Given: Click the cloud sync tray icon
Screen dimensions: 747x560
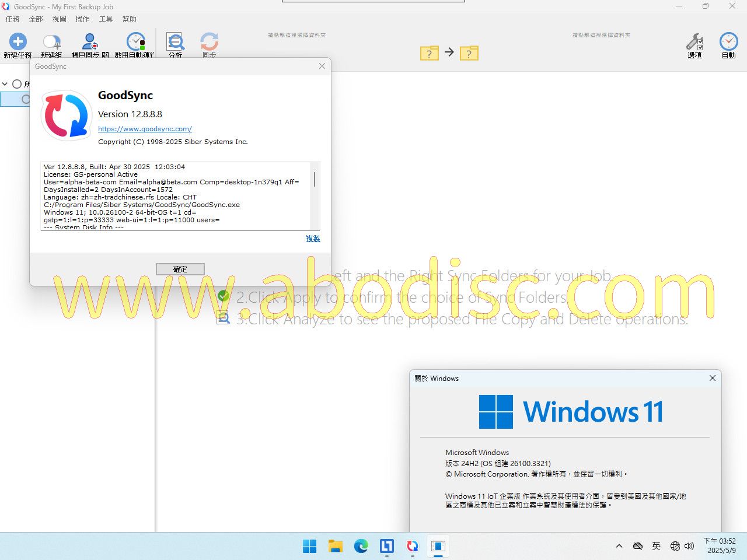Looking at the screenshot, I should tap(638, 546).
